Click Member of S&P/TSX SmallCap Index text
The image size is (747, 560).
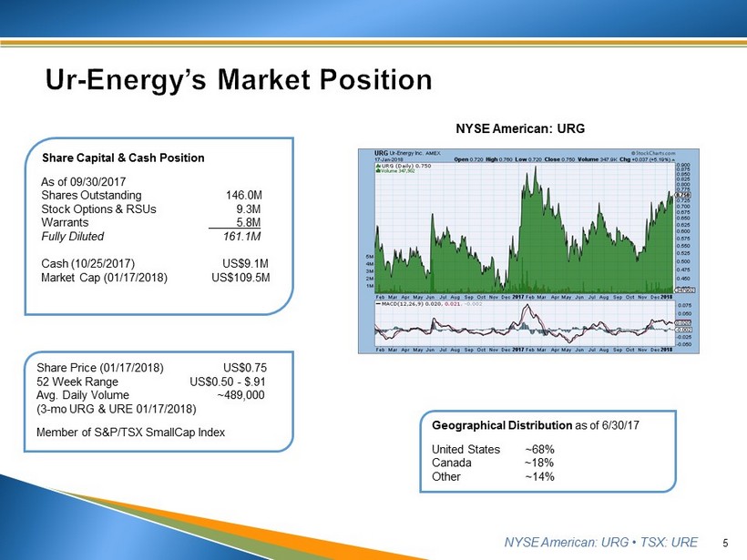coord(130,432)
